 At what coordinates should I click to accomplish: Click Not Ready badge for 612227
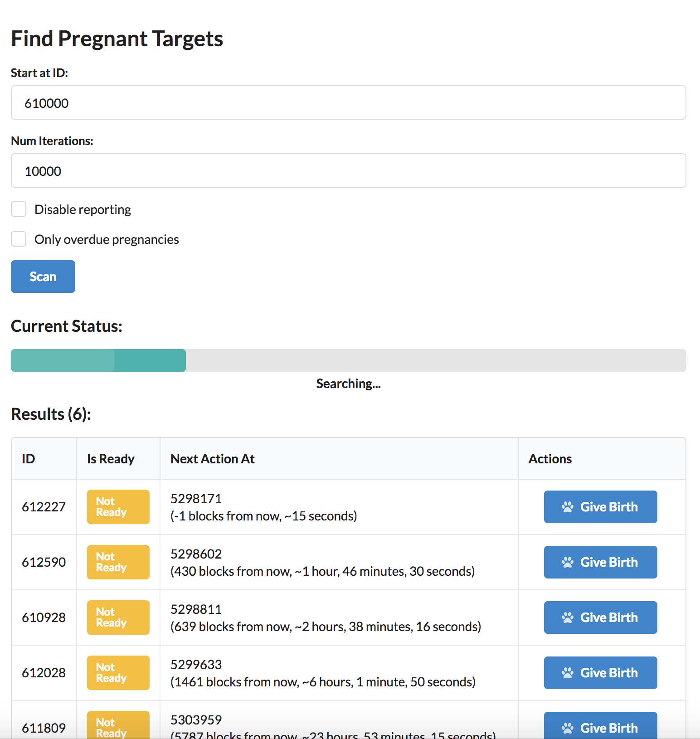click(x=118, y=507)
